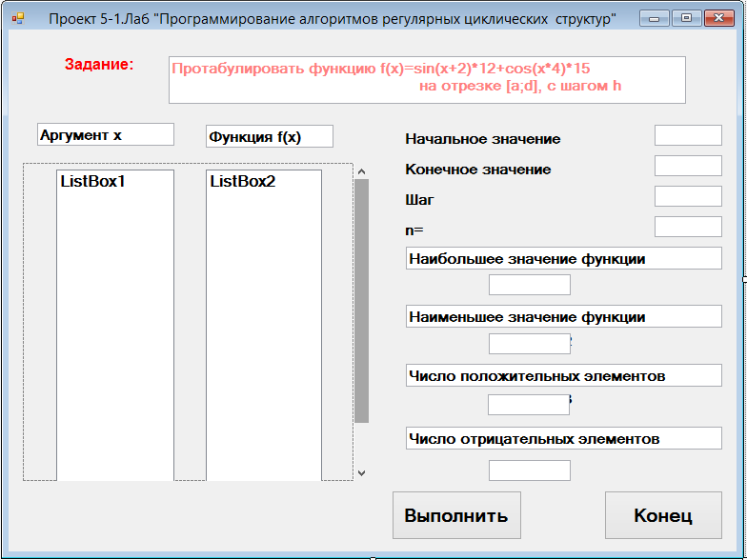Click the field under Наименьшее значение функции

pyautogui.click(x=530, y=344)
